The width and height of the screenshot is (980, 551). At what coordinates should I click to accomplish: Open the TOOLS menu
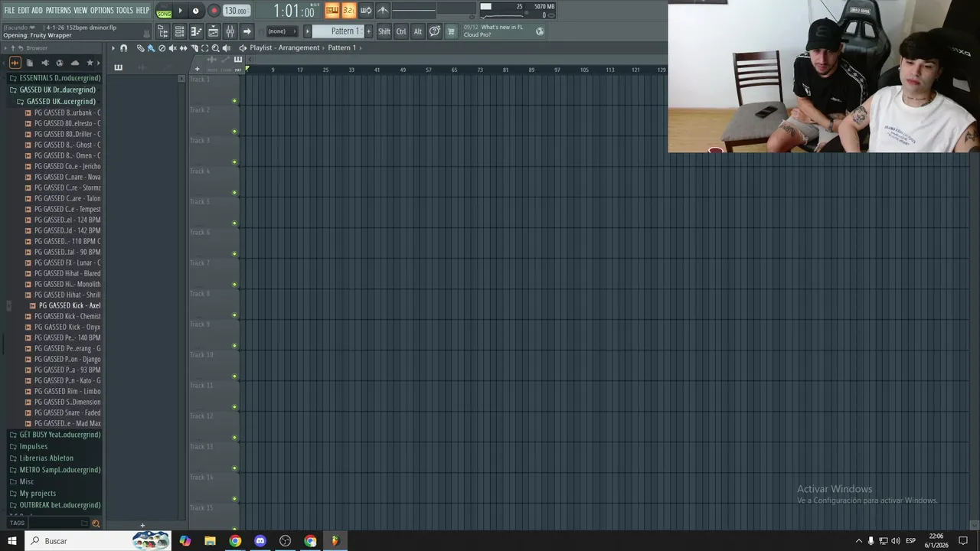pos(124,11)
